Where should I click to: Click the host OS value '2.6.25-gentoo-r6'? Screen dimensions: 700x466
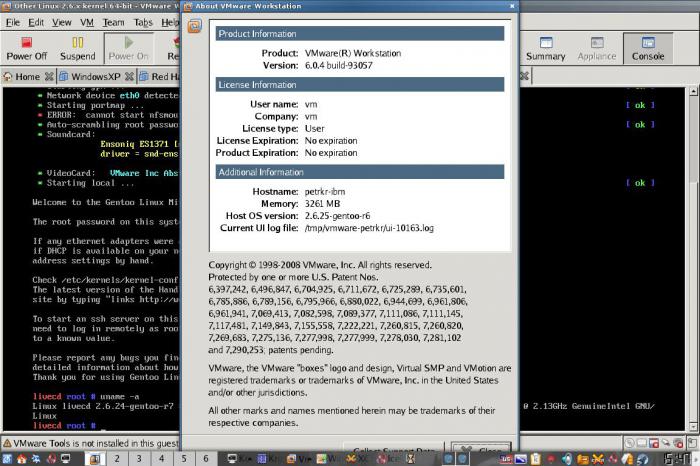click(x=337, y=216)
